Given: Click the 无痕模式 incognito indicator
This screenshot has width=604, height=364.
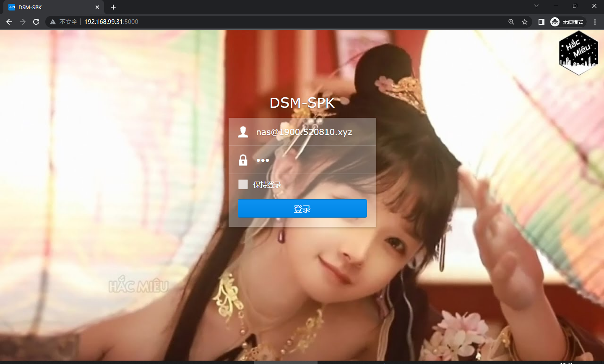Looking at the screenshot, I should (567, 22).
